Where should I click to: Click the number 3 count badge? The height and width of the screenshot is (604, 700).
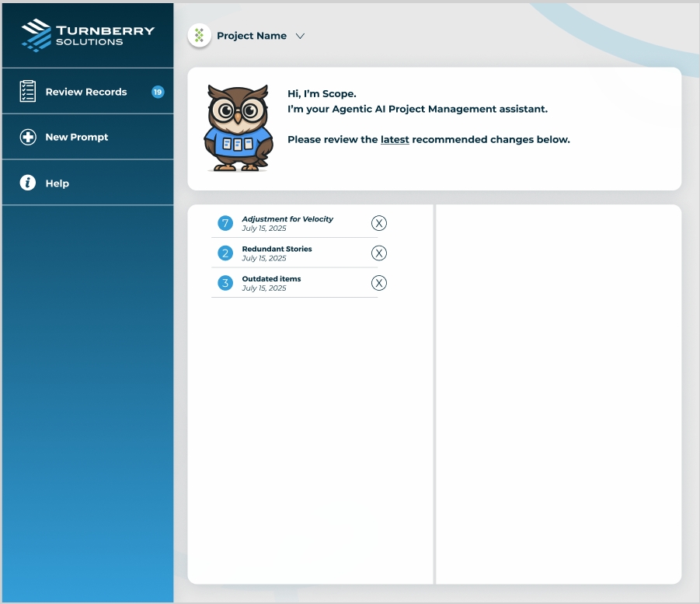(225, 283)
